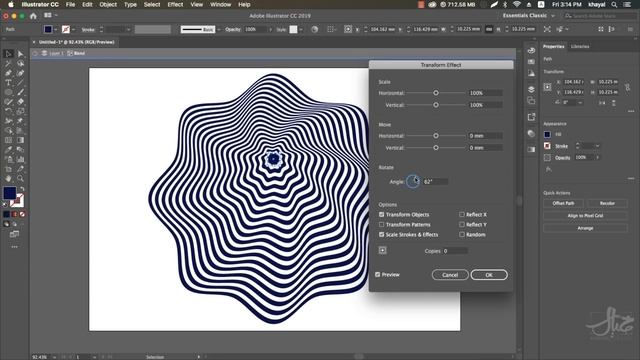
Task: Open stroke weight dropdown in control bar
Action: coord(128,29)
